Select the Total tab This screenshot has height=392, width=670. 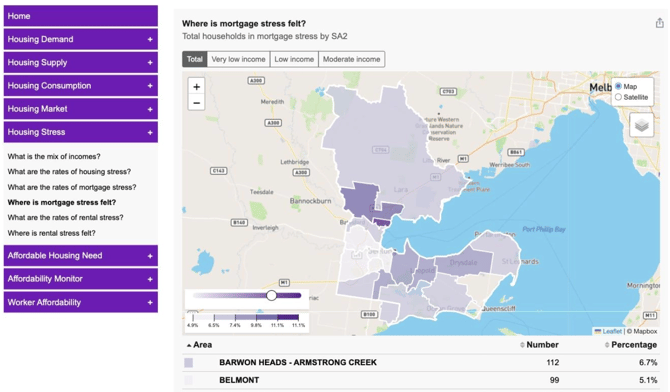[x=195, y=59]
